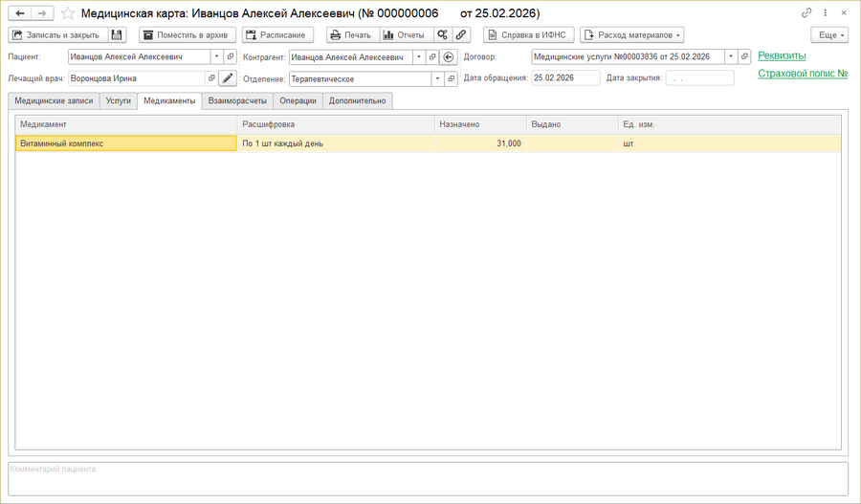Save the record with the floppy disk icon
861x504 pixels.
click(x=117, y=35)
